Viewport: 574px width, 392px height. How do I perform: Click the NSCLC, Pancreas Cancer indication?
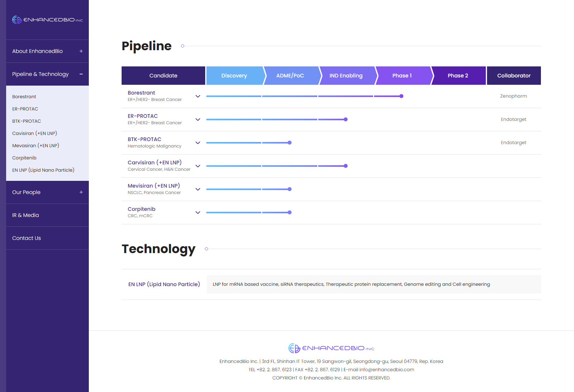(x=154, y=193)
